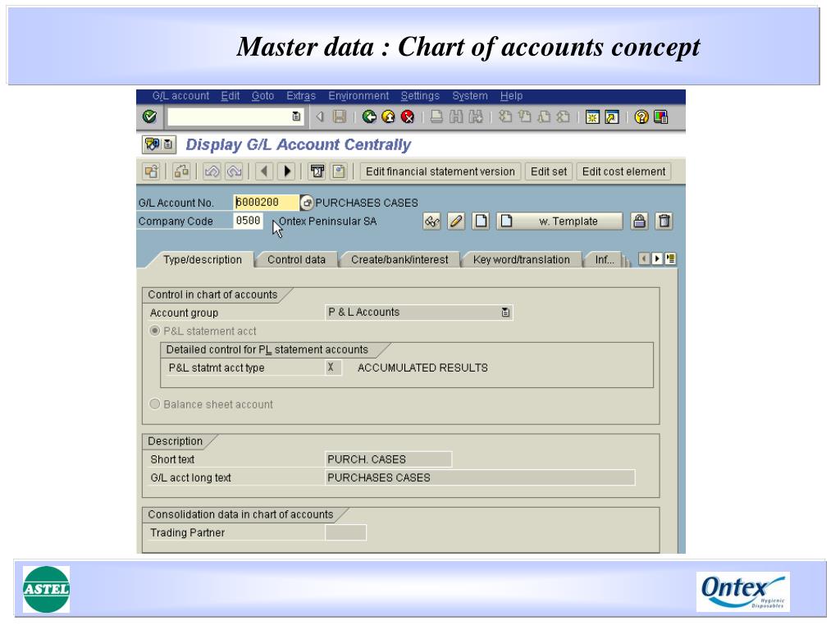Click the Change documents page icon in application toolbar
Screen dimensions: 840x630
[339, 171]
